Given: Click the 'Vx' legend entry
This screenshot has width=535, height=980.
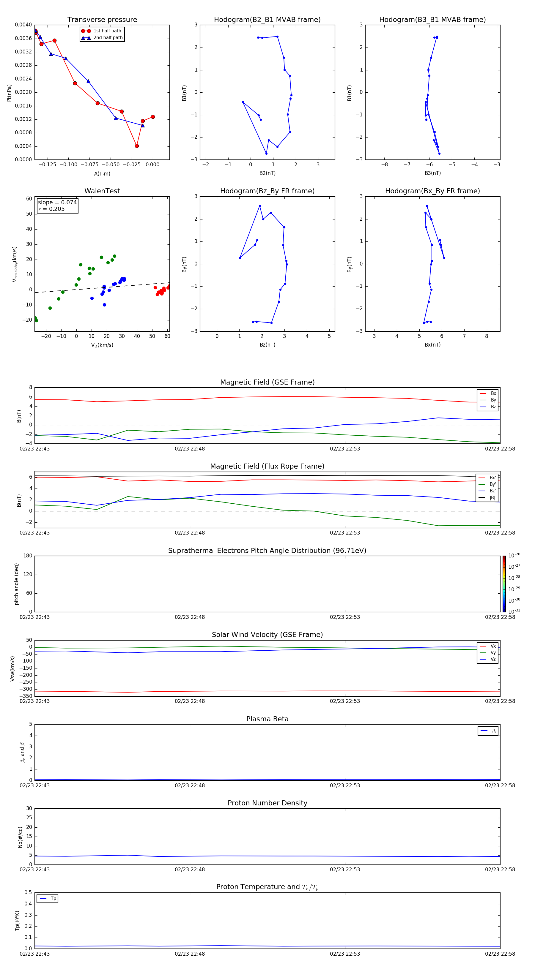Looking at the screenshot, I should click(488, 646).
